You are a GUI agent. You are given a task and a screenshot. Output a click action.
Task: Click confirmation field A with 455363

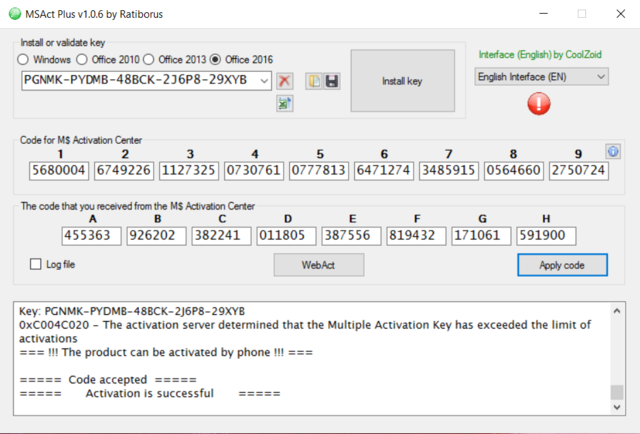91,236
